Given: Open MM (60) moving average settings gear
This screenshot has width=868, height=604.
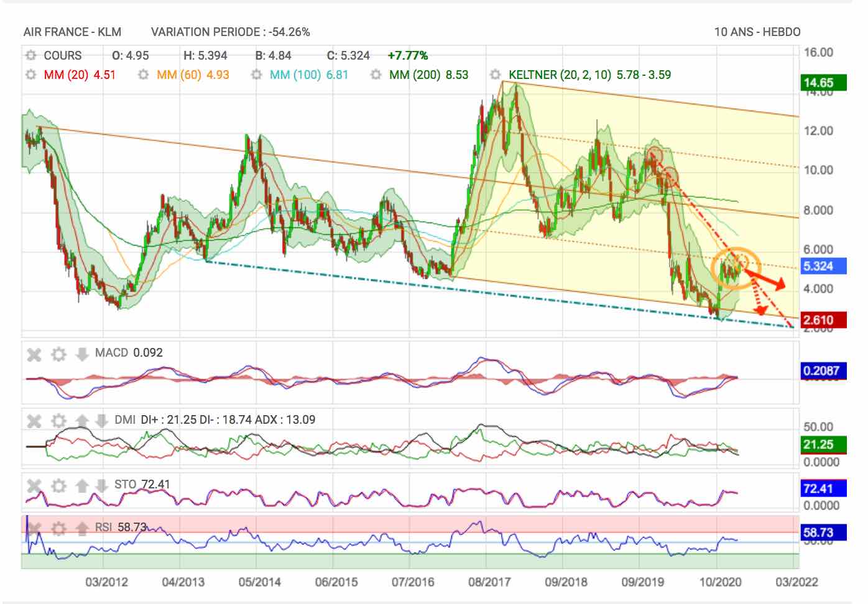Looking at the screenshot, I should coord(143,75).
